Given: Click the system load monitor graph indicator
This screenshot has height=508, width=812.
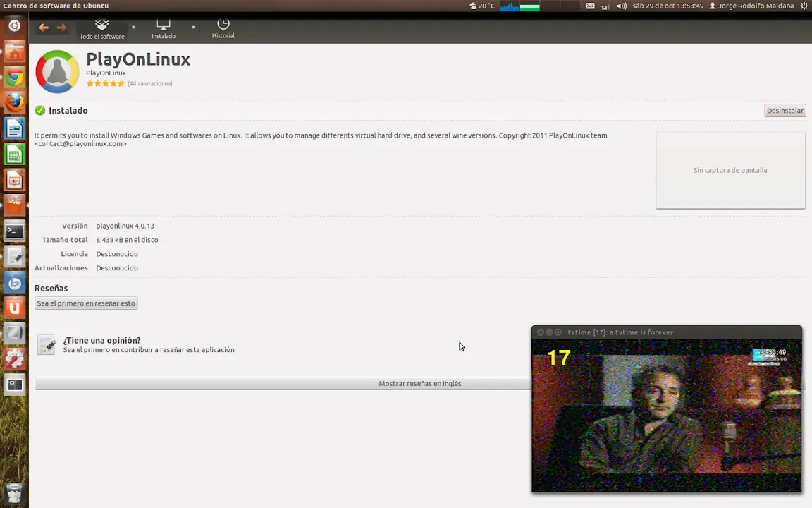Looking at the screenshot, I should click(520, 6).
